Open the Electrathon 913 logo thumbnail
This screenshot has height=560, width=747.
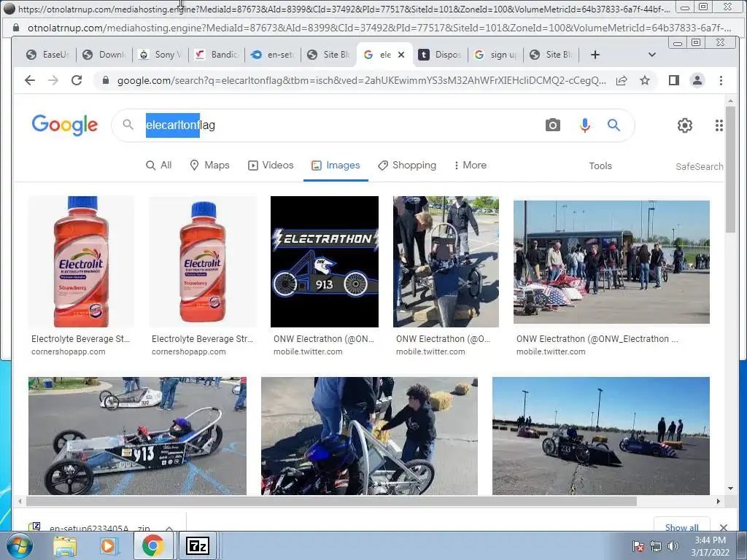[x=325, y=262]
